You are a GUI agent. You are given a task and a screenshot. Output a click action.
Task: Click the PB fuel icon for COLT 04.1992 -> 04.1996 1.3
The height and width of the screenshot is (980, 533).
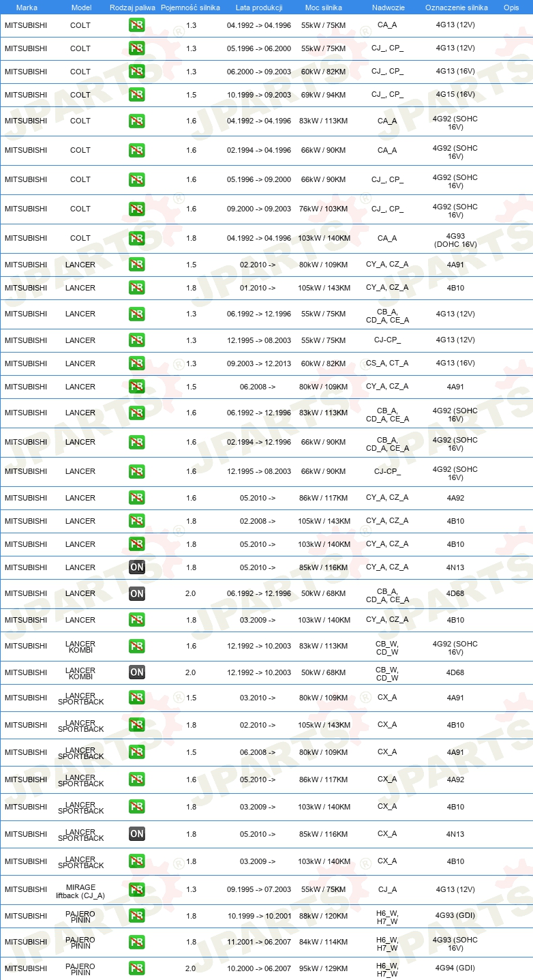pyautogui.click(x=137, y=25)
